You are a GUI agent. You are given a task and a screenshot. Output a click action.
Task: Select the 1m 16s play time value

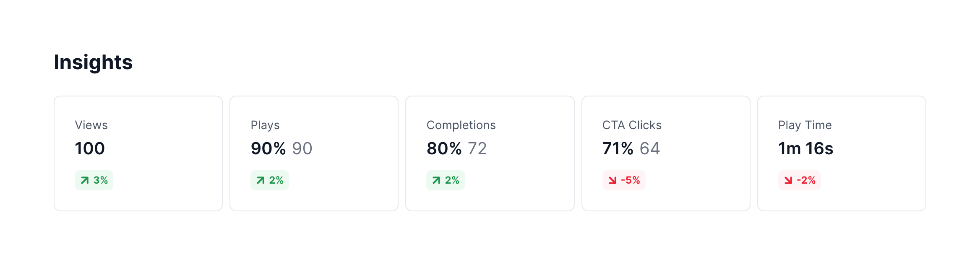pos(805,148)
